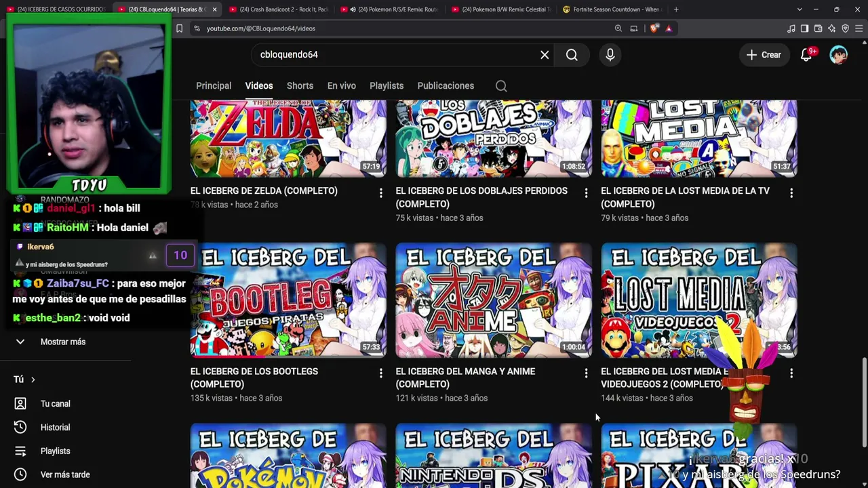Switch to Crash Bandicoot 2 browser tab
This screenshot has width=868, height=488.
(278, 9)
